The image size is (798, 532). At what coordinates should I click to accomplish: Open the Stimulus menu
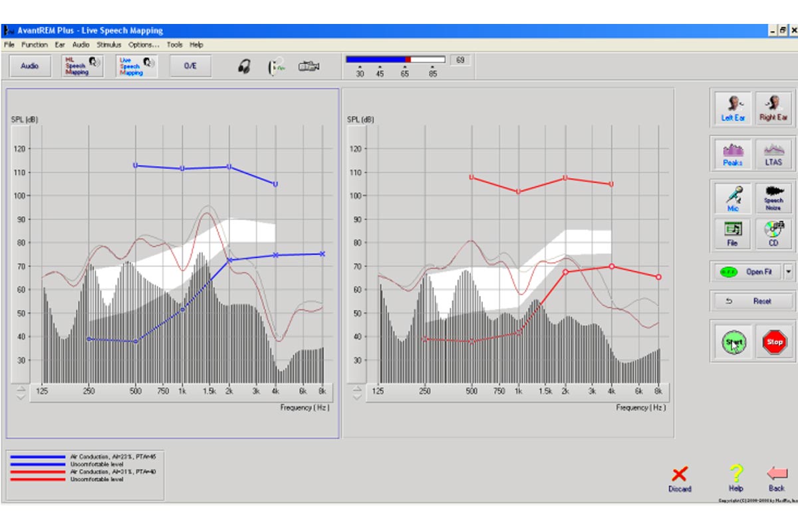click(x=109, y=45)
